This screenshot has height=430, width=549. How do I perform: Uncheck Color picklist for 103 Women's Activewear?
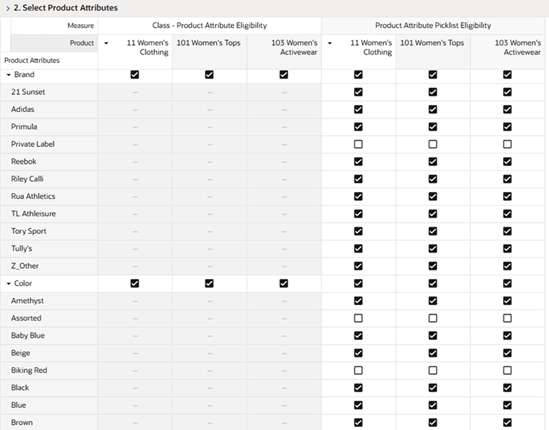click(x=507, y=283)
